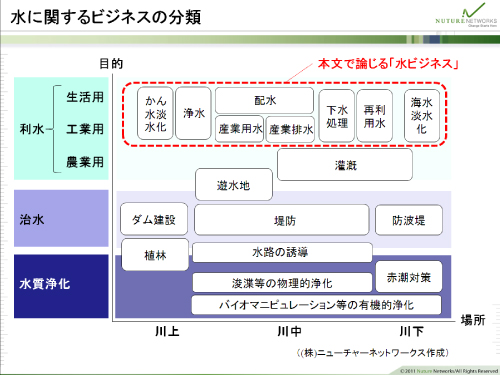
Task: Click the 灌漑 box
Action: pyautogui.click(x=345, y=165)
